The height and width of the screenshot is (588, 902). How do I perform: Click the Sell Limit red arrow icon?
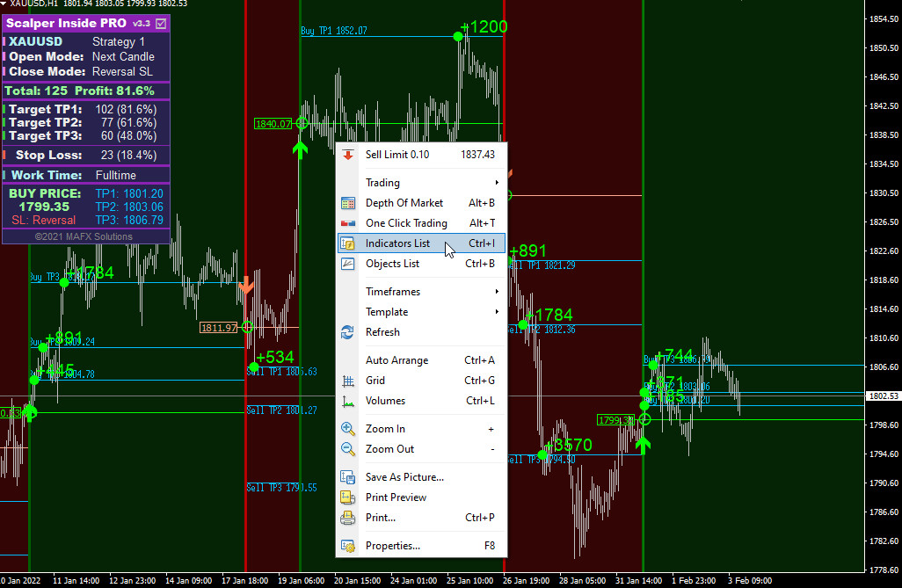click(x=348, y=154)
